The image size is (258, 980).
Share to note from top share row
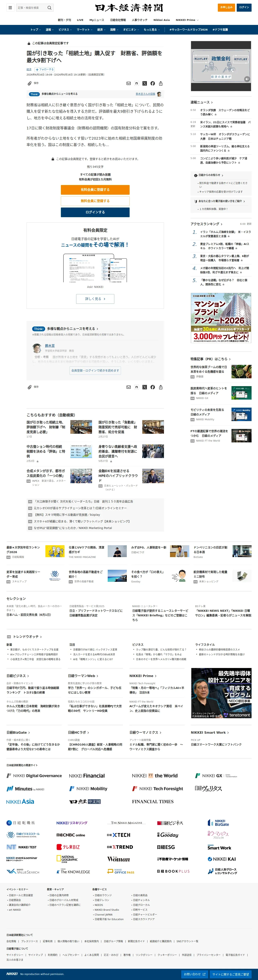[137, 83]
